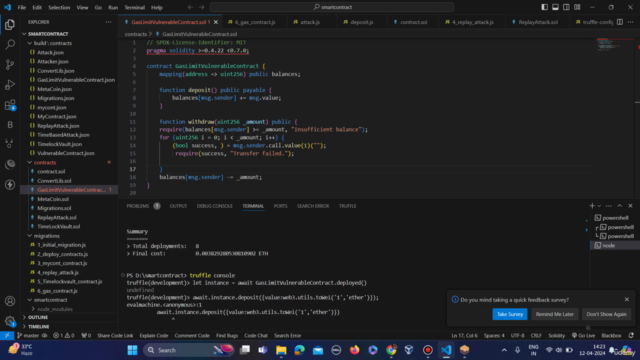Screen dimensions: 640x360
Task: Open Attacker.json in build contracts
Action: pyautogui.click(x=53, y=62)
